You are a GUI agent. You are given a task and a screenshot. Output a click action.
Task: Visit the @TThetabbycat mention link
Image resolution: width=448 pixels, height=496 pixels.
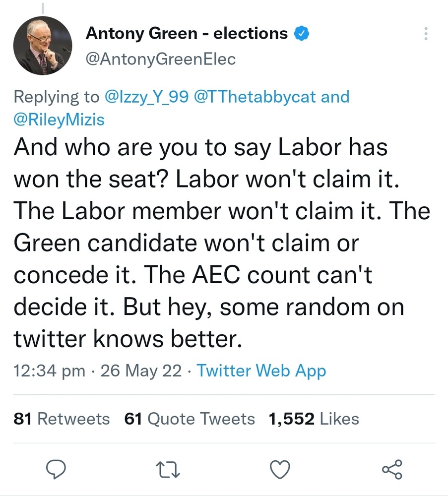(x=255, y=96)
